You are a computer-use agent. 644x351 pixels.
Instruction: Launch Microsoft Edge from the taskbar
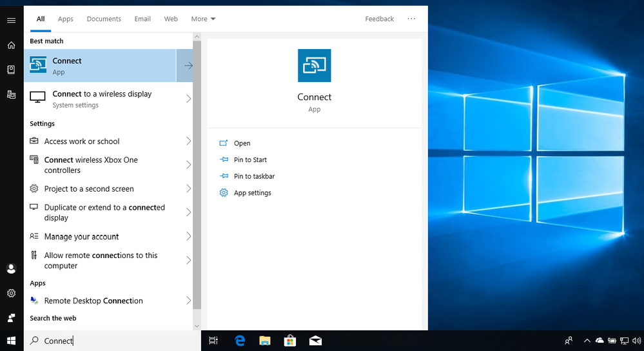click(x=239, y=341)
